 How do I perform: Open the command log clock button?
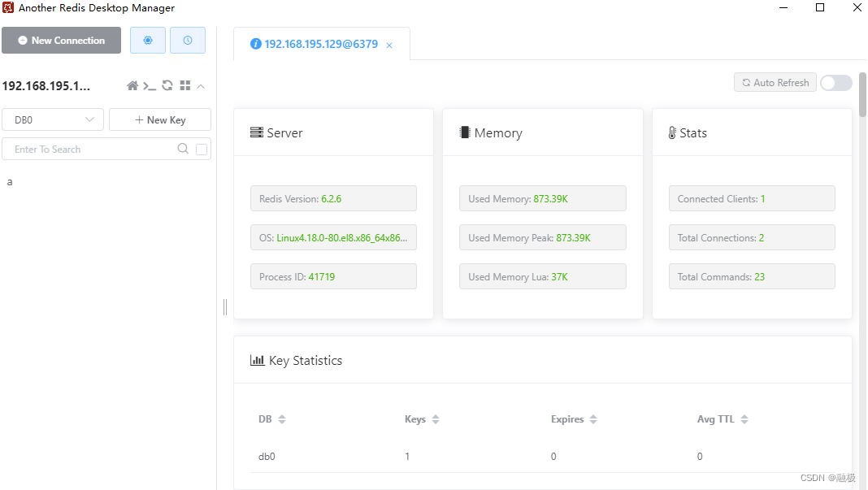188,41
